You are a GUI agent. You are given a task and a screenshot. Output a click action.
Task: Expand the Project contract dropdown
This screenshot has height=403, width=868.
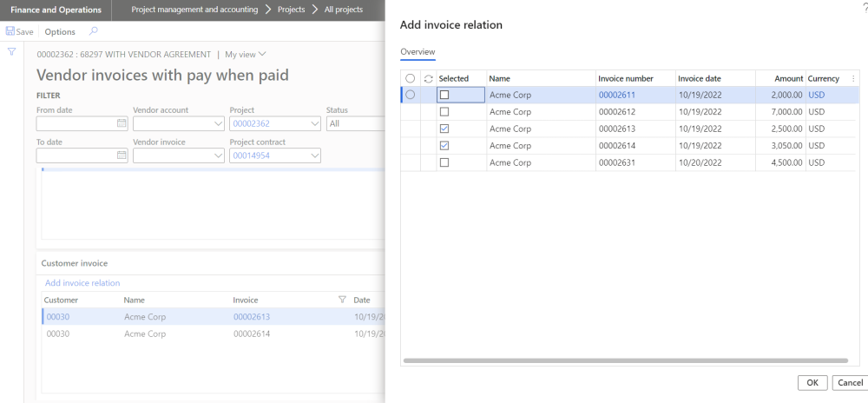[x=313, y=155]
